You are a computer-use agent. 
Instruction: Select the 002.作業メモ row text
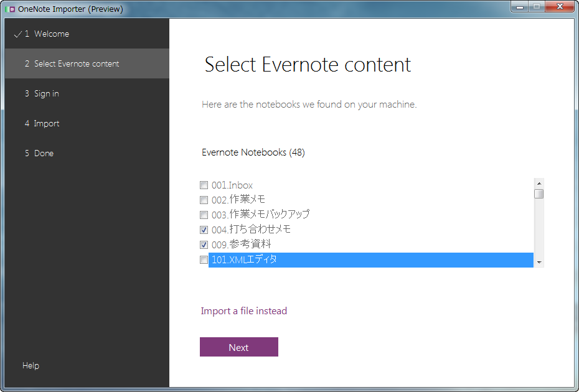pyautogui.click(x=238, y=200)
